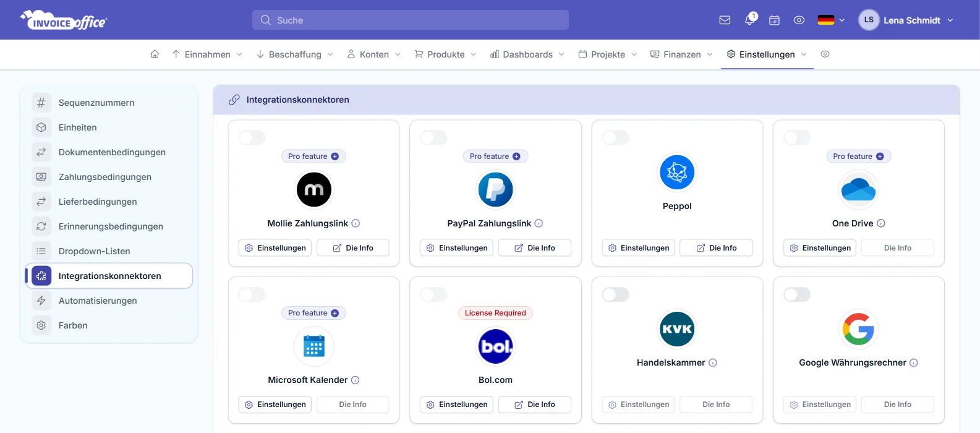Open the Beschaffung menu
Screen dimensions: 980x433
(295, 54)
